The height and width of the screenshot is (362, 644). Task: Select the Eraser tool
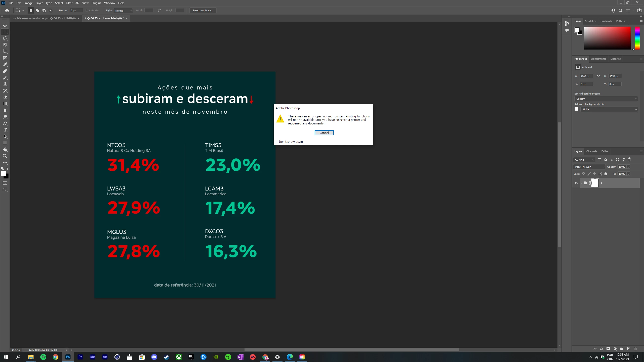[5, 97]
